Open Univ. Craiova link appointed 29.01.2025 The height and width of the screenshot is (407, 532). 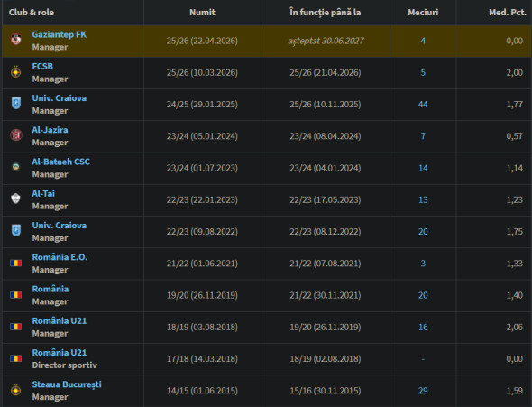(59, 98)
